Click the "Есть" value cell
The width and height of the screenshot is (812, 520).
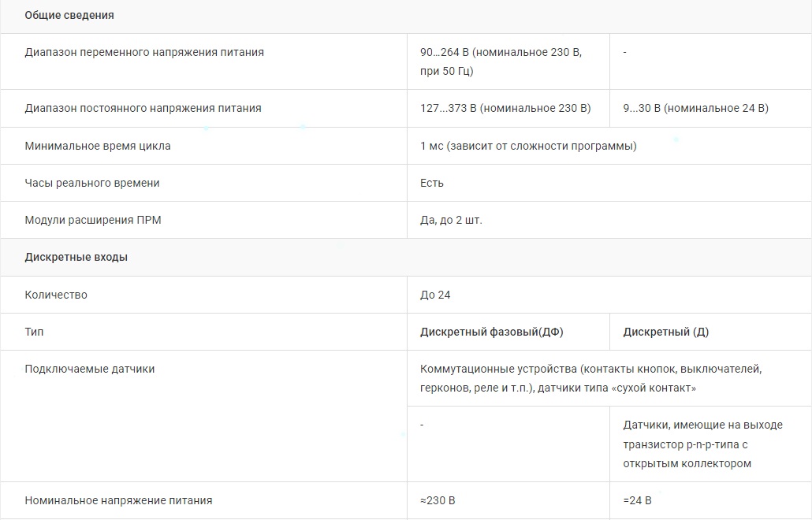point(432,183)
